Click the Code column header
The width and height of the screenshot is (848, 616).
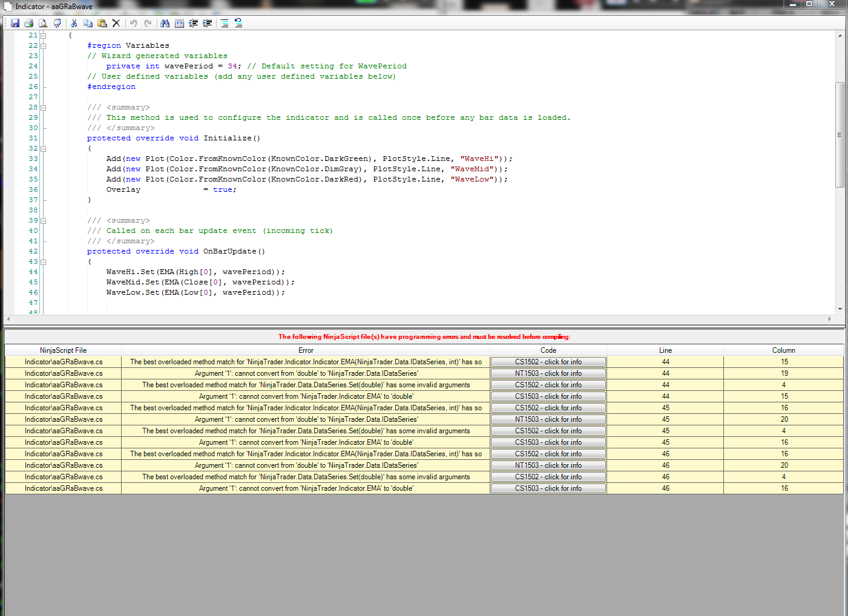(548, 350)
